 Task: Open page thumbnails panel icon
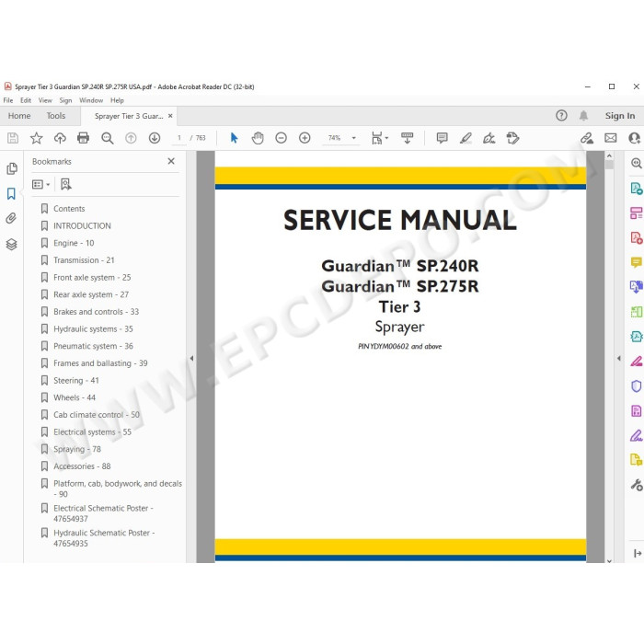(x=12, y=168)
